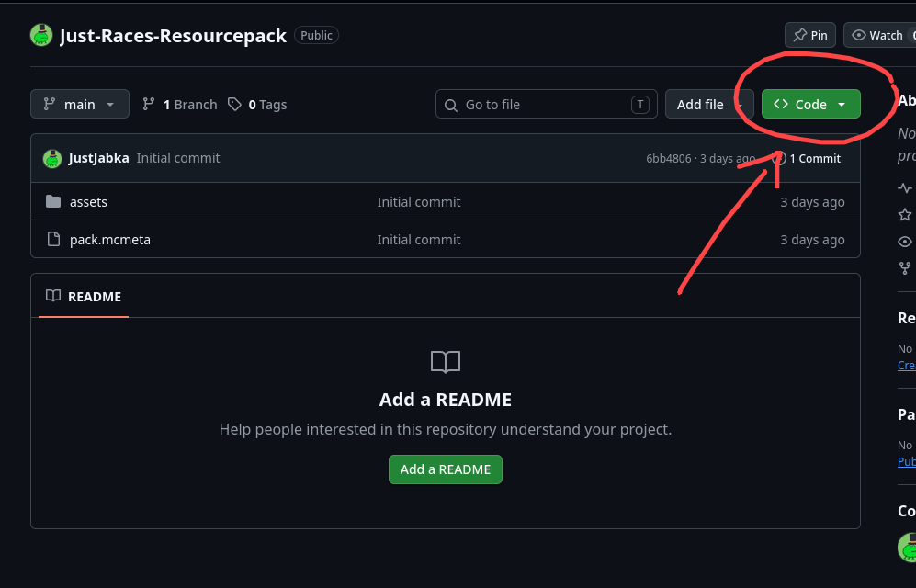Click the eye watchers icon in sidebar
Viewport: 916px width, 588px height.
(905, 241)
